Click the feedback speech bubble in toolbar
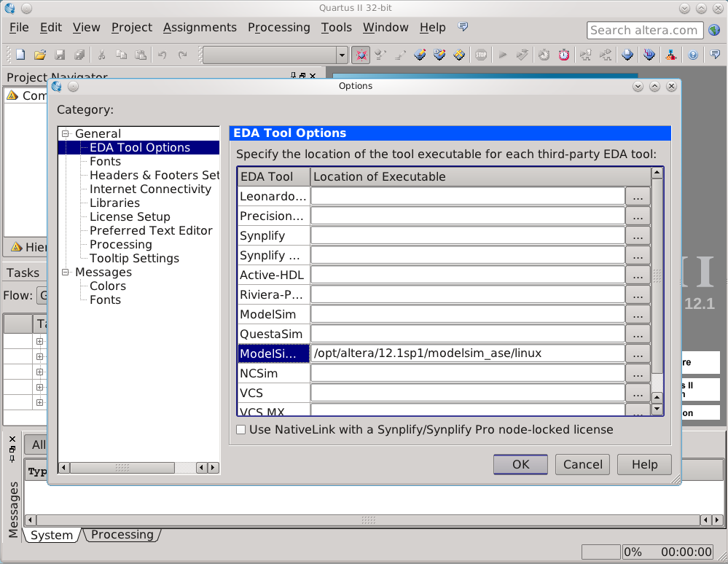Screen dimensions: 728x564 [715, 55]
